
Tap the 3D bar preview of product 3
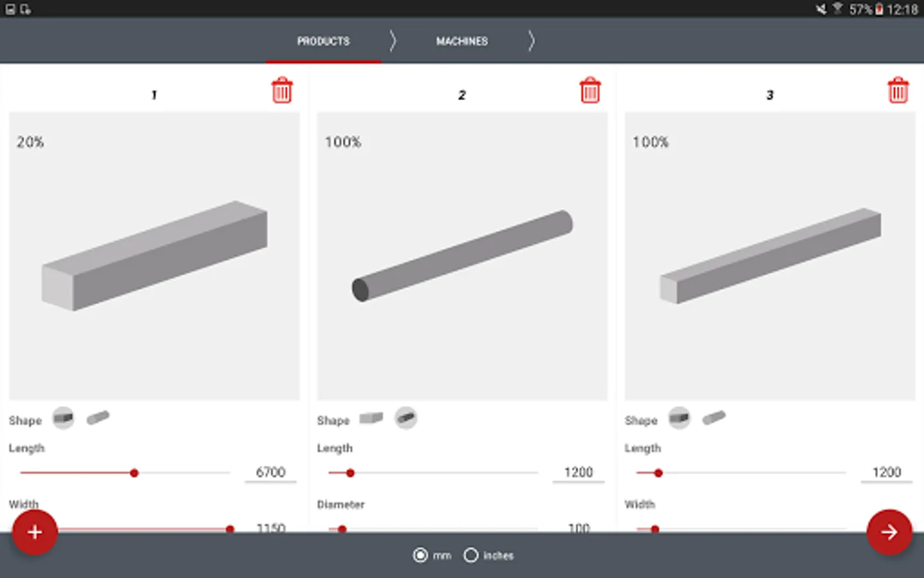coord(770,256)
